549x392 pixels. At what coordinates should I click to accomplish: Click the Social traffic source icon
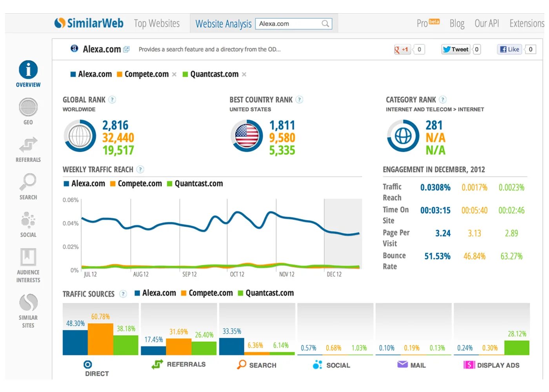pos(317,365)
